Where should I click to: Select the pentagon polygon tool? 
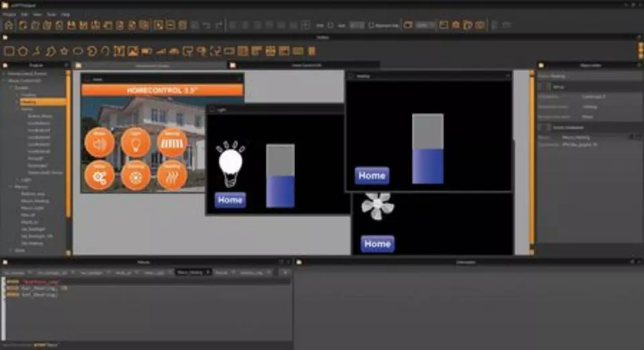[x=23, y=51]
